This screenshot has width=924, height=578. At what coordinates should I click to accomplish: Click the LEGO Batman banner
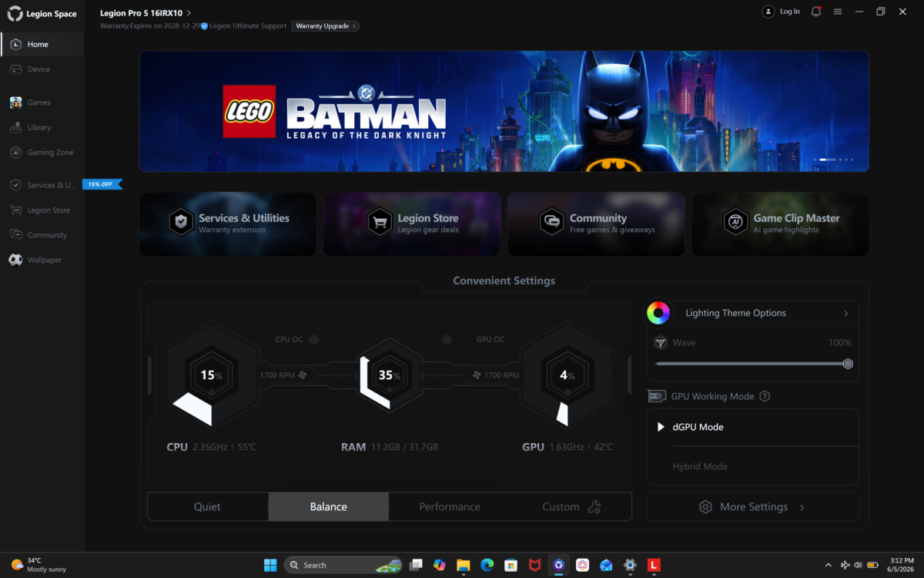pyautogui.click(x=504, y=111)
